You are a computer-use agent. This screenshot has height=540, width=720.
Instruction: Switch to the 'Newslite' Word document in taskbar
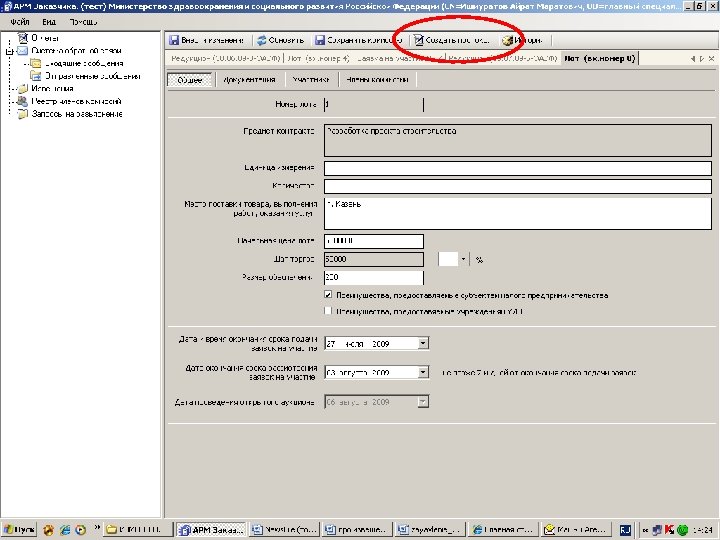click(285, 530)
